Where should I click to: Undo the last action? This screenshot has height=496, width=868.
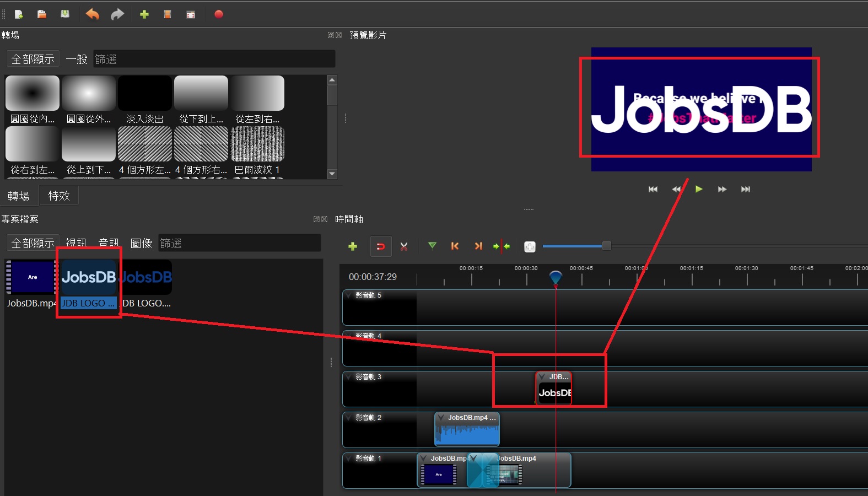93,14
